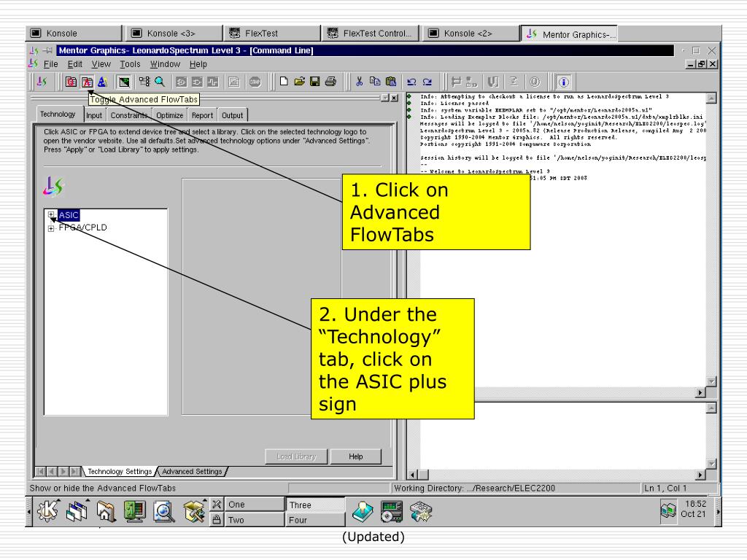This screenshot has height=560, width=747.
Task: Click the blue information toolbar icon
Action: click(x=564, y=82)
